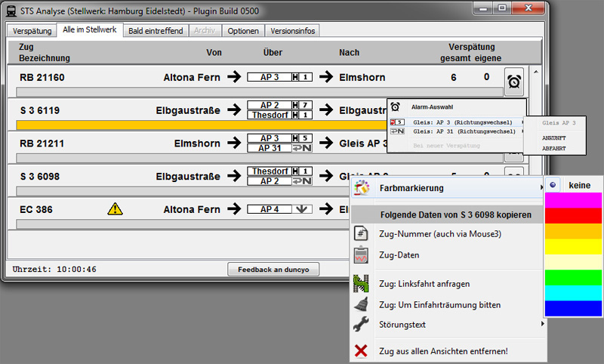Pick the blue color swatch
The image size is (604, 364).
pyautogui.click(x=574, y=309)
